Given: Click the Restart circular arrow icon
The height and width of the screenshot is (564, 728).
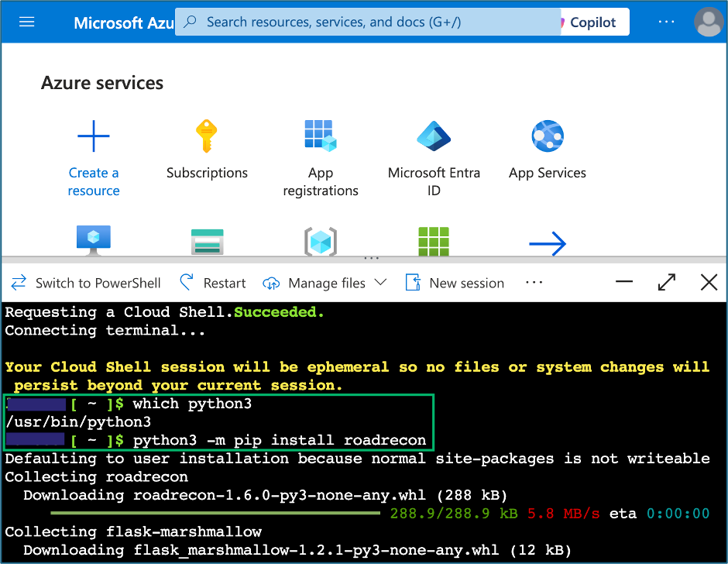Looking at the screenshot, I should click(x=187, y=282).
